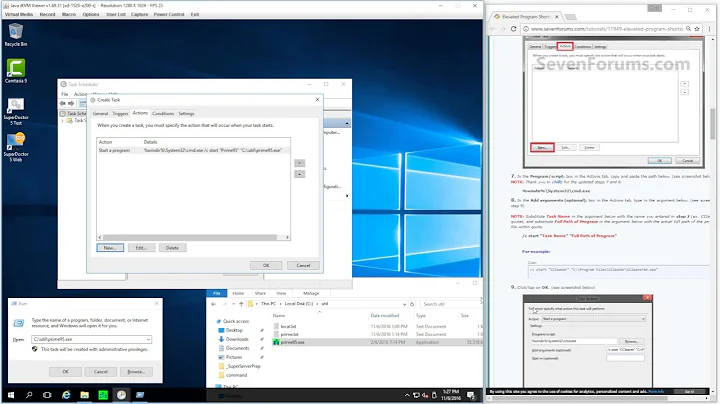Open the Macro menu in KVM viewer
The image size is (720, 404).
(x=69, y=14)
